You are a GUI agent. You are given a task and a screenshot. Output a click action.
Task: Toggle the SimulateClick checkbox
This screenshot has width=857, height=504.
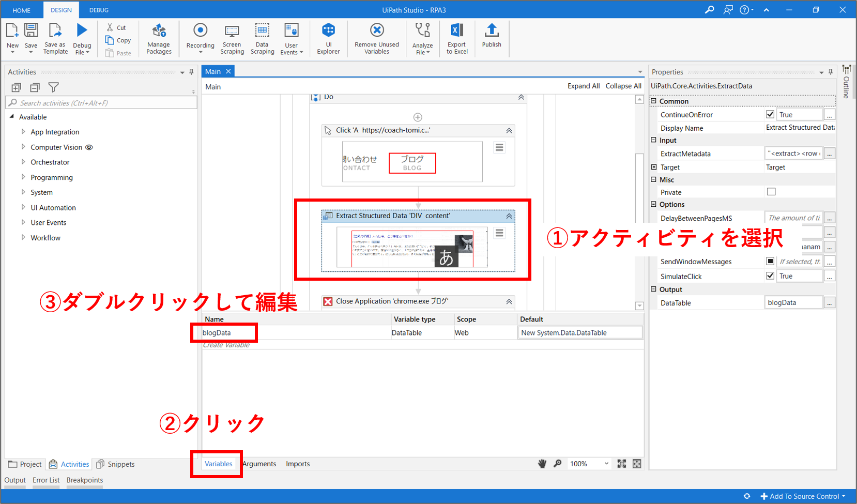pos(770,276)
